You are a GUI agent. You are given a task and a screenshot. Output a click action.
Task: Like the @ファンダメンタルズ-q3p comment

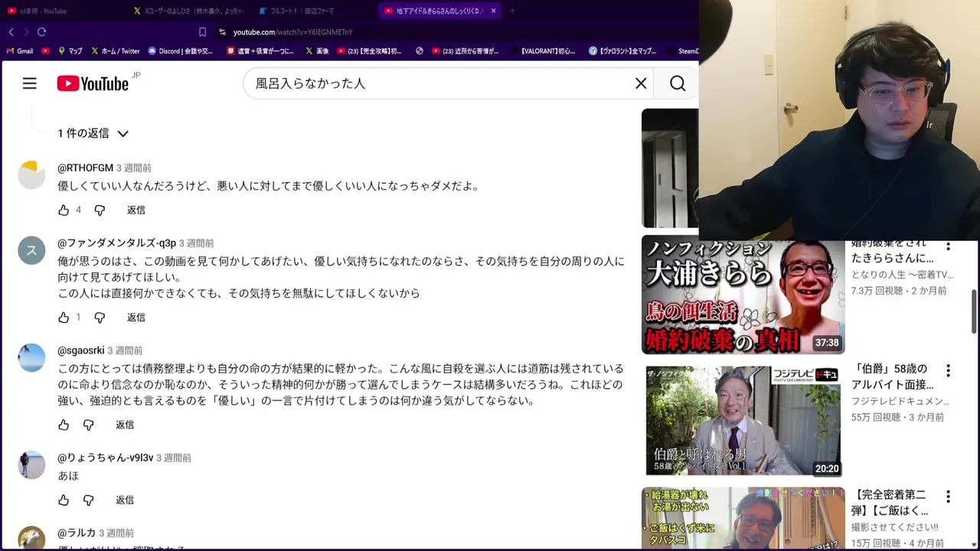(x=64, y=317)
